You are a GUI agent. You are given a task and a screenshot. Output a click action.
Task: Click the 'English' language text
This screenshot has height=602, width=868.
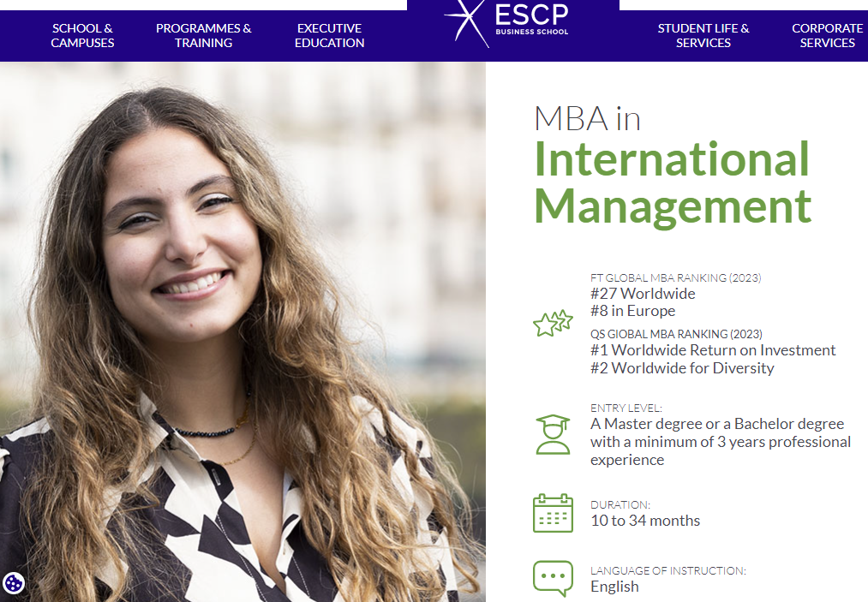(x=614, y=587)
